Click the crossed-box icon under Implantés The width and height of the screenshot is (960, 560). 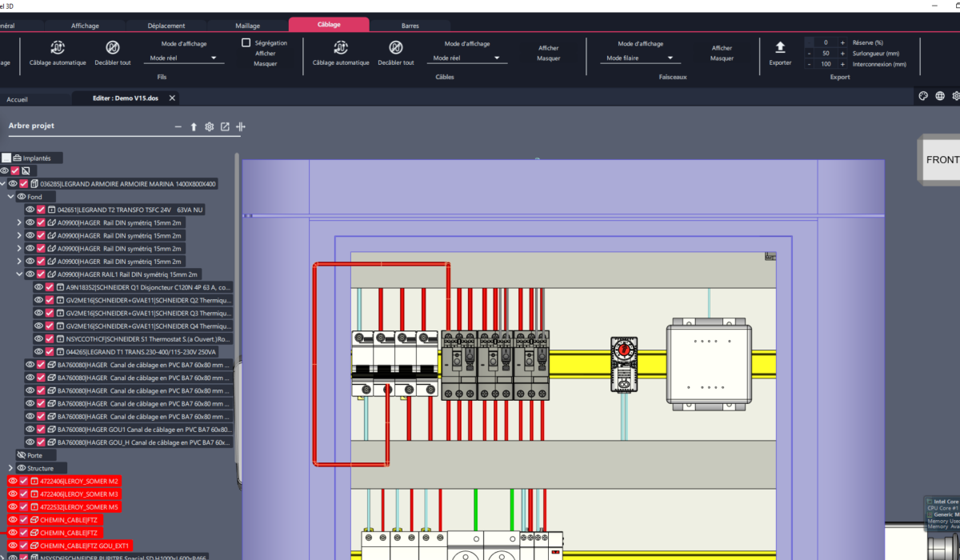[26, 171]
